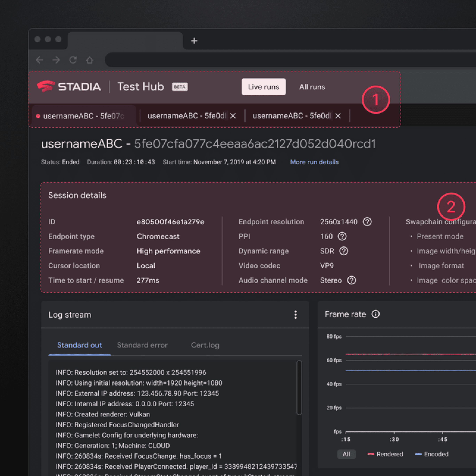476x476 pixels.
Task: Switch to the Standard error tab
Action: coord(142,345)
